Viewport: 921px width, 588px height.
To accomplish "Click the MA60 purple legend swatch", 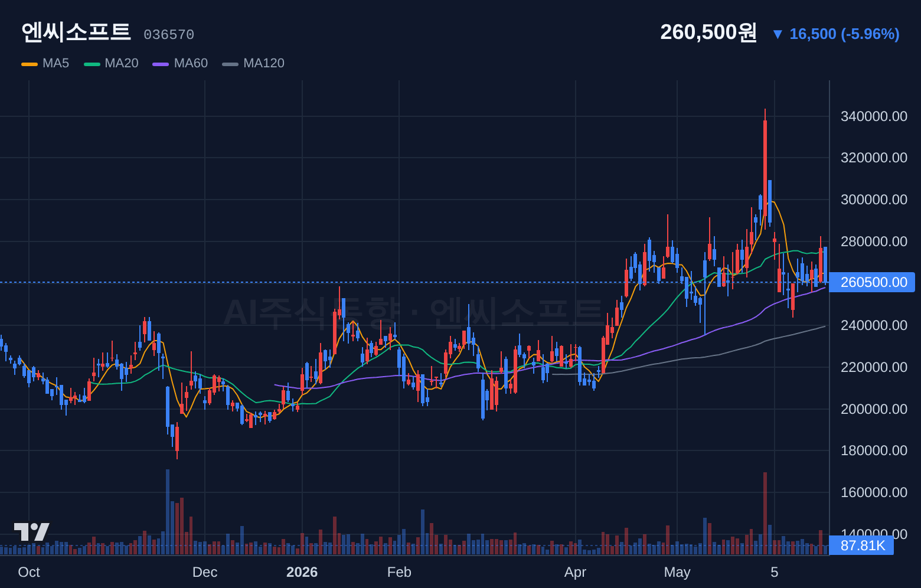I will point(161,64).
